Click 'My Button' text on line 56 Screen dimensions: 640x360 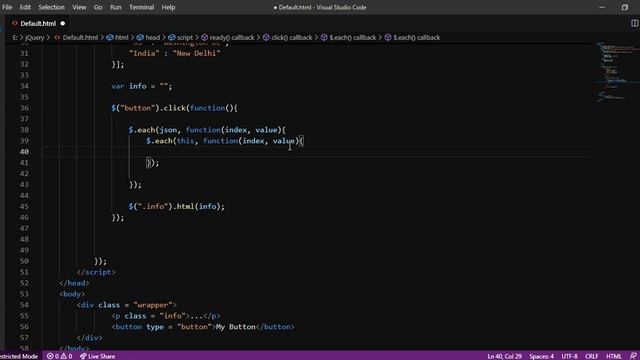coord(236,327)
